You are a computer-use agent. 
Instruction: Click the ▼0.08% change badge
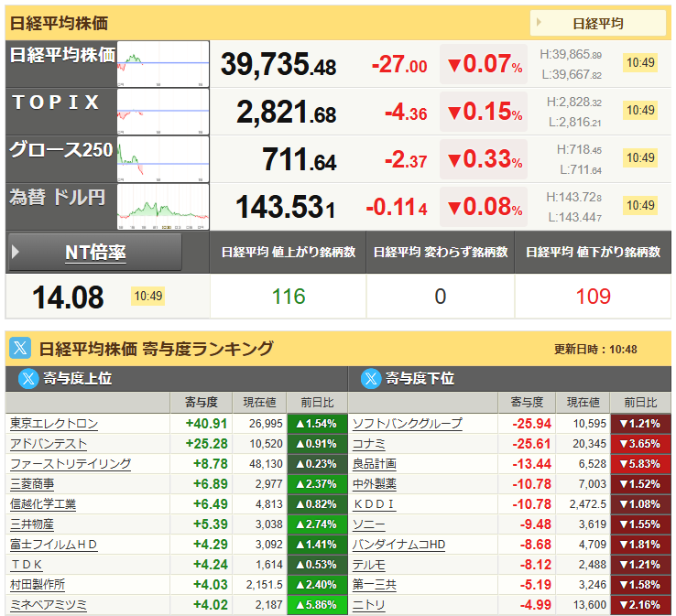coord(484,207)
